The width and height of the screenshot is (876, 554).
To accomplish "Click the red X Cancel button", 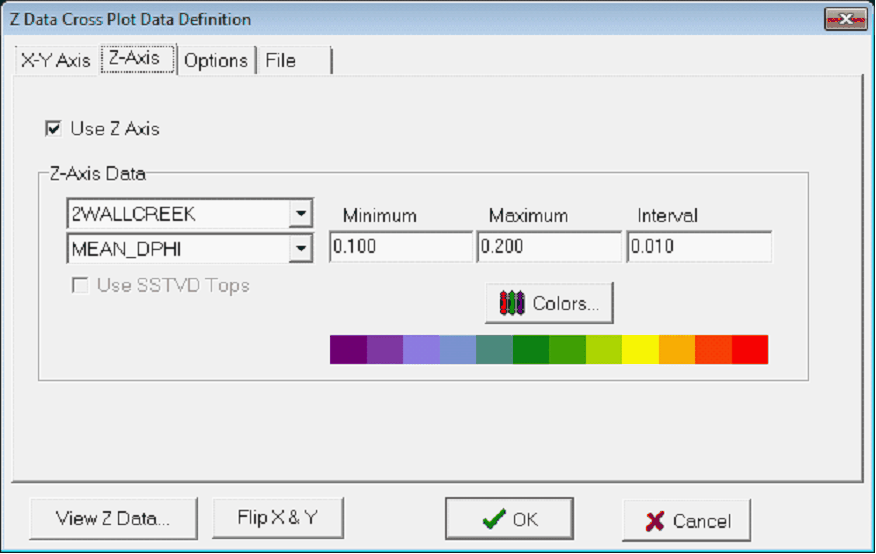I will point(686,520).
